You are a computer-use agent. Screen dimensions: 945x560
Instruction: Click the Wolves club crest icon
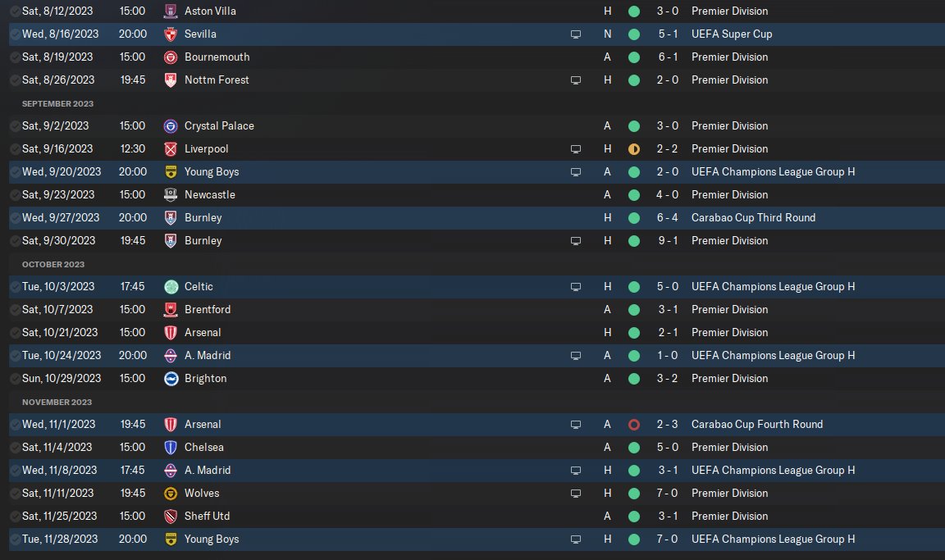click(171, 494)
